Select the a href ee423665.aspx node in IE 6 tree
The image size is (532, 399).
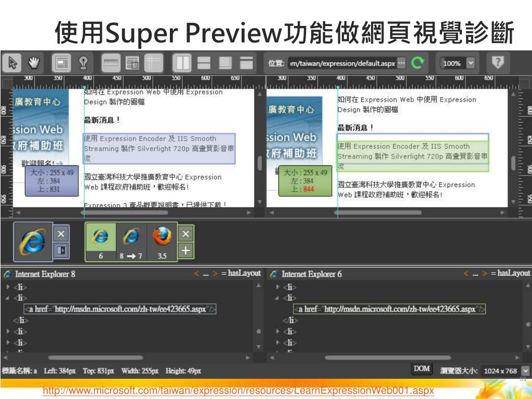point(390,309)
